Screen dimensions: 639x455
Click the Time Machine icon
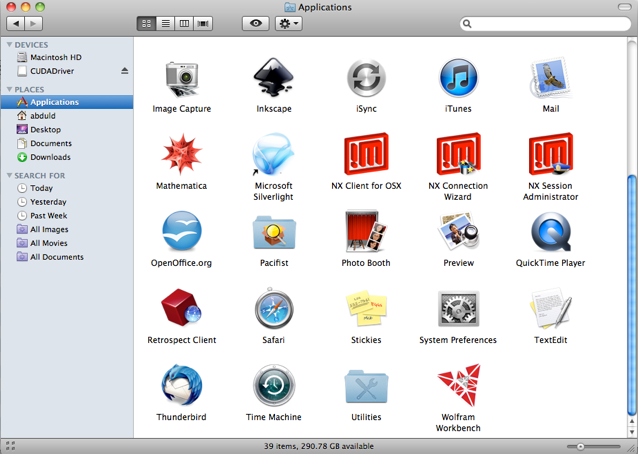click(x=273, y=385)
